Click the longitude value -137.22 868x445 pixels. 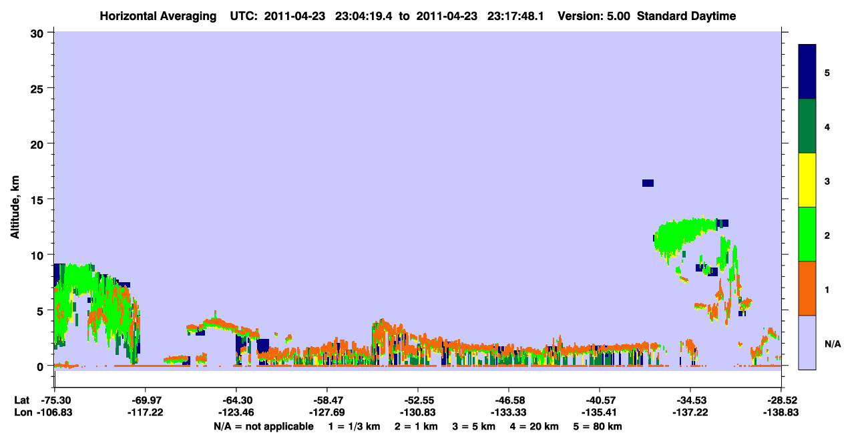coord(690,413)
